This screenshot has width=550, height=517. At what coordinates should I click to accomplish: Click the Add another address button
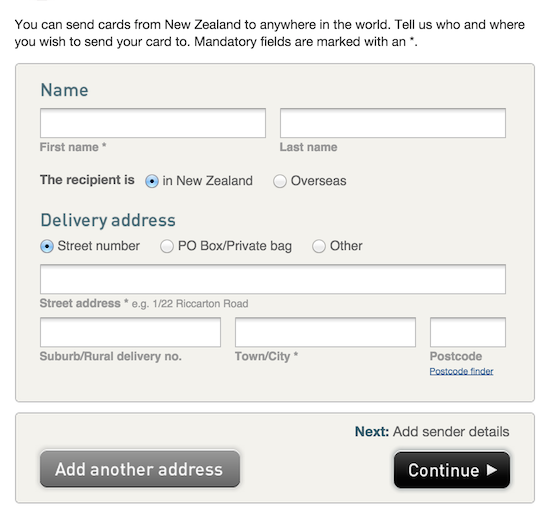point(140,469)
